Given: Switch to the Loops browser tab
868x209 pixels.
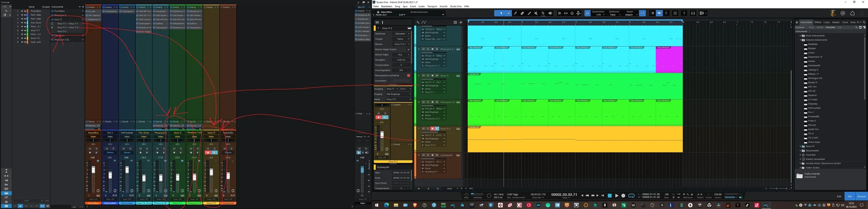Looking at the screenshot, I should click(x=827, y=22).
